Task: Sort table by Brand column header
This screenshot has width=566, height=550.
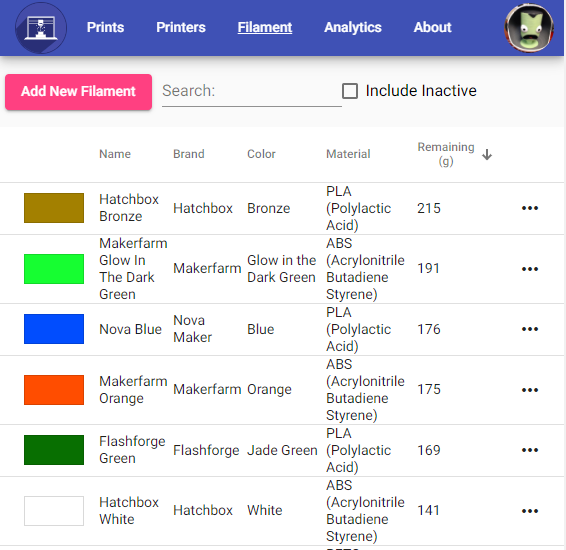Action: click(x=189, y=154)
